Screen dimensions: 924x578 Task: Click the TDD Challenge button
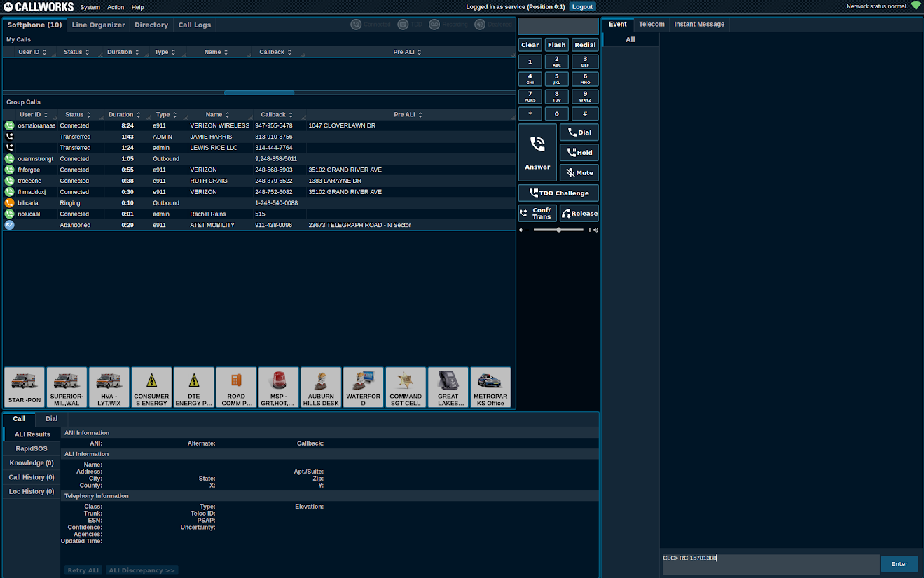coord(558,193)
